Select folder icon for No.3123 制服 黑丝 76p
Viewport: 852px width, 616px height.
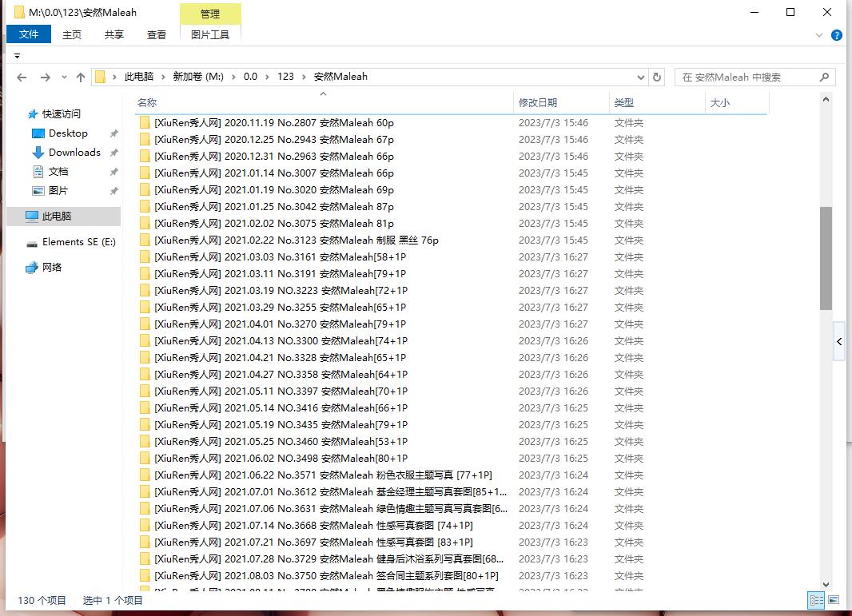tap(145, 240)
